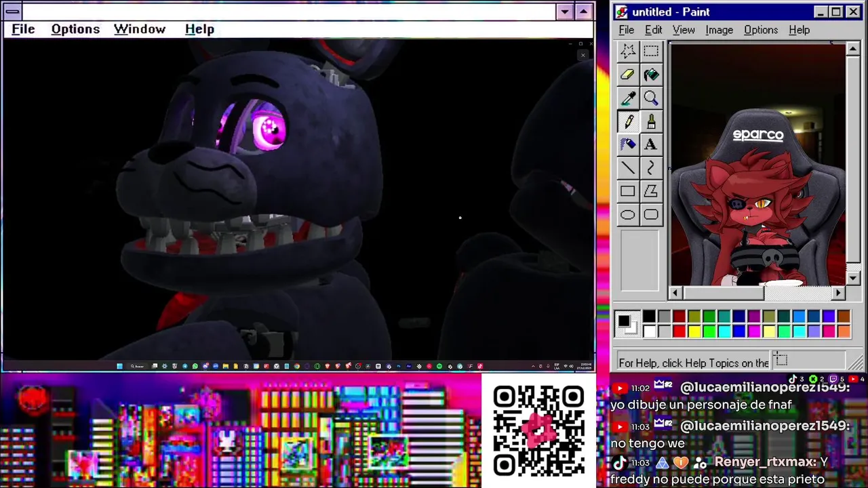Viewport: 868px width, 488px height.
Task: Select the Magnifier tool in Paint
Action: pos(651,99)
